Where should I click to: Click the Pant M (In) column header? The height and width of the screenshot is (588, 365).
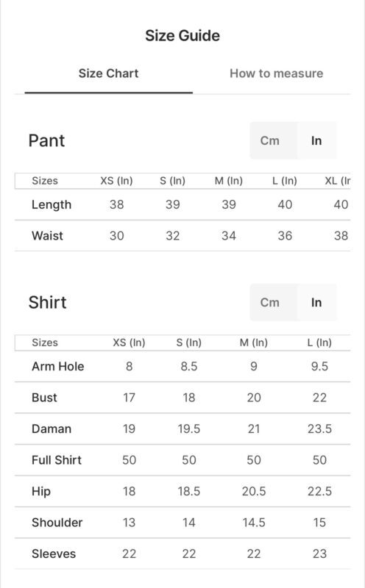tap(229, 181)
